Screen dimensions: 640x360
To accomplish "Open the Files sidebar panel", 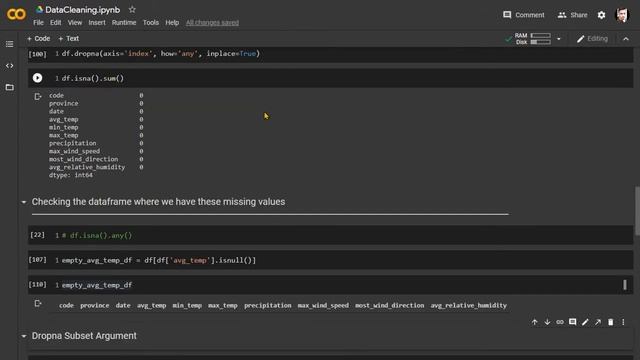I will (9, 87).
